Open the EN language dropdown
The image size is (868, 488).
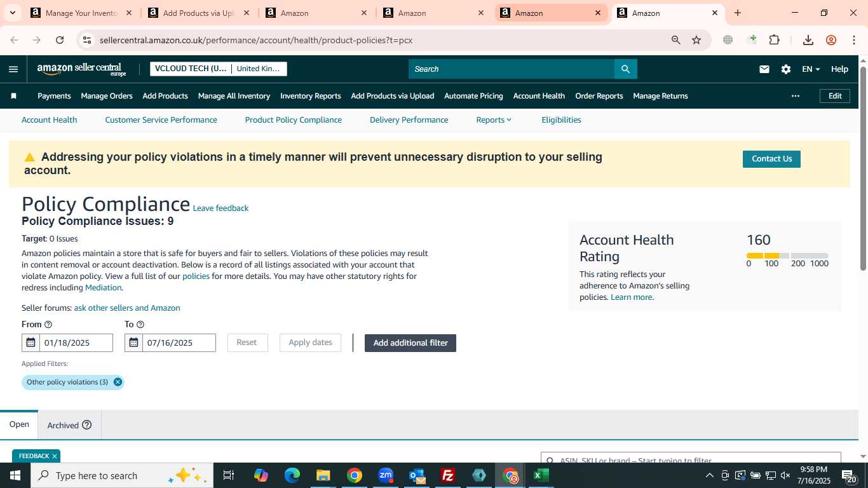811,69
